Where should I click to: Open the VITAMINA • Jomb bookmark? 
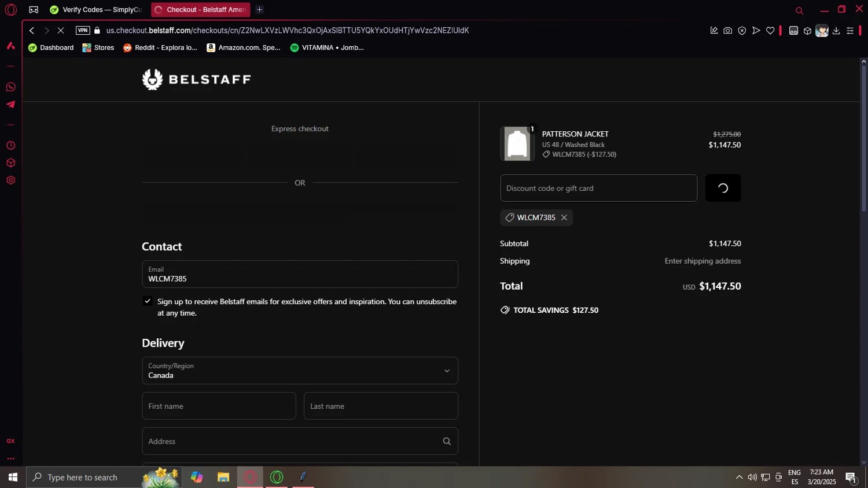tap(327, 47)
